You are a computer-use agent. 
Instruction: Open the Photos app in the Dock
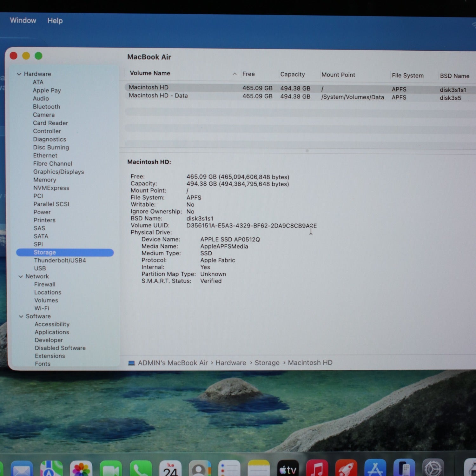(81, 469)
